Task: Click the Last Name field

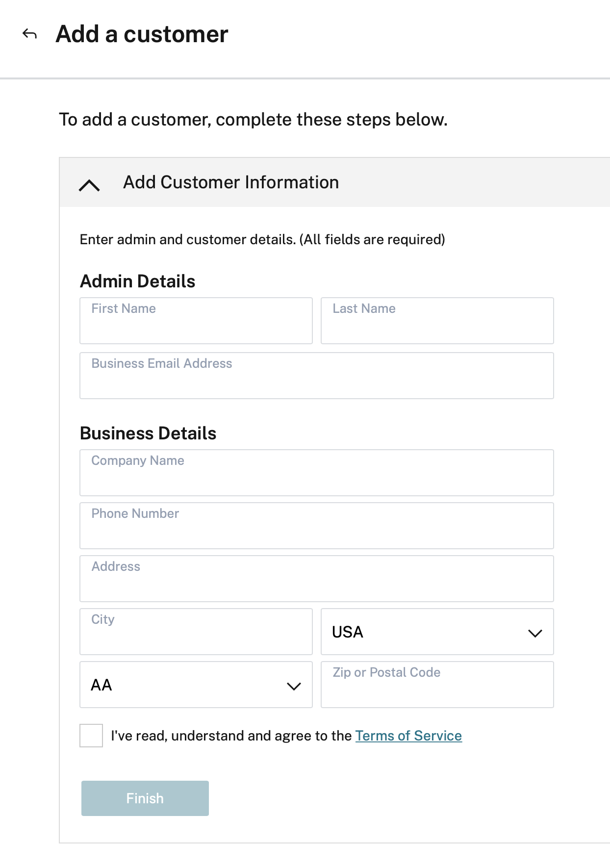Action: pyautogui.click(x=437, y=321)
